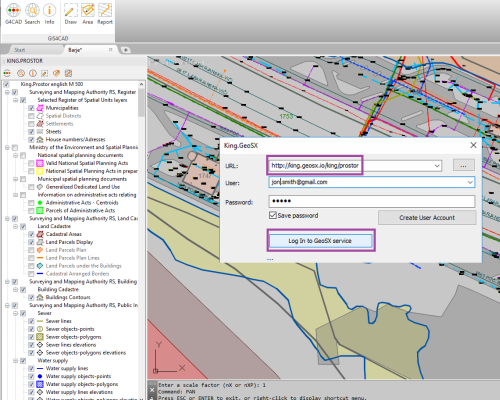Click the Create User Account button

[427, 218]
